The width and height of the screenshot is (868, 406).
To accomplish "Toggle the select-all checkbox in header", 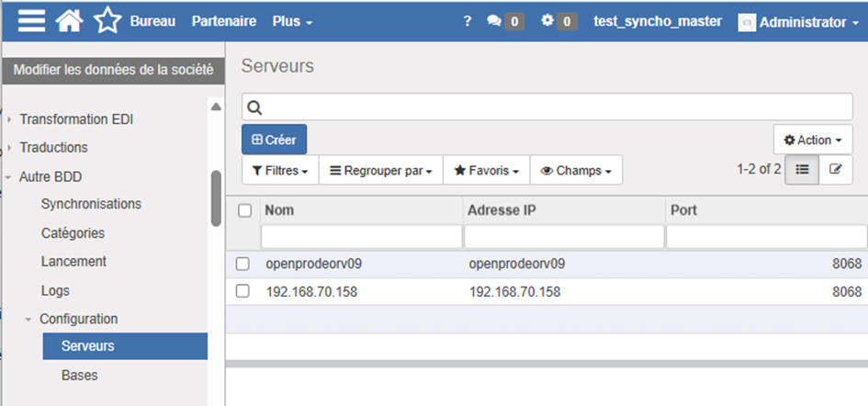I will 244,210.
